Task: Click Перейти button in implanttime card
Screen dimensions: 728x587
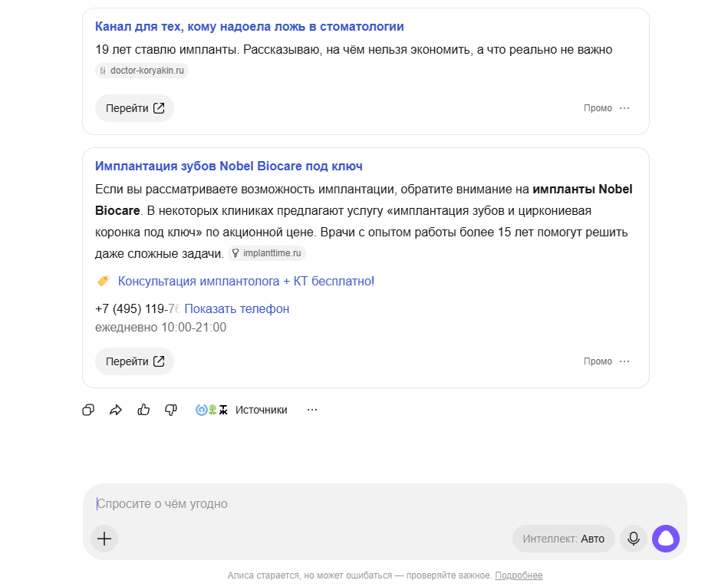Action: 135,361
